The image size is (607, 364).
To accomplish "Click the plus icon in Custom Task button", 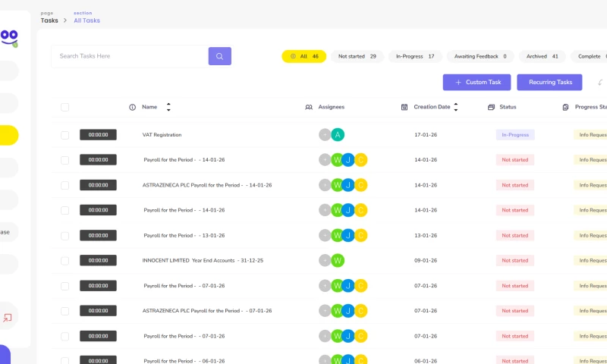I will point(458,83).
